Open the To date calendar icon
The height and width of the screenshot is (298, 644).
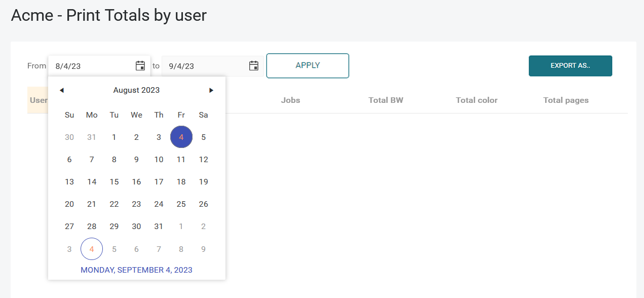point(254,66)
